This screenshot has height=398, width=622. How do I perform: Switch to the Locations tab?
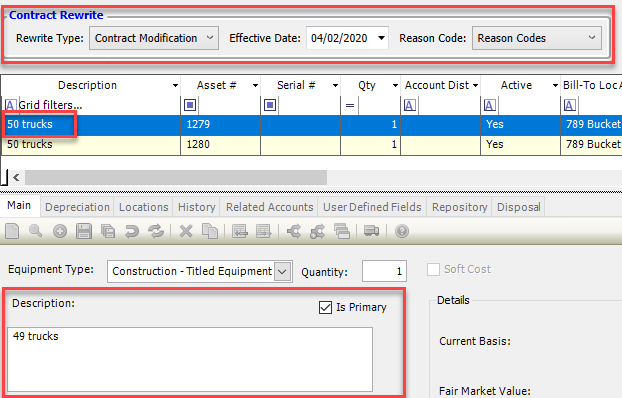tap(144, 207)
